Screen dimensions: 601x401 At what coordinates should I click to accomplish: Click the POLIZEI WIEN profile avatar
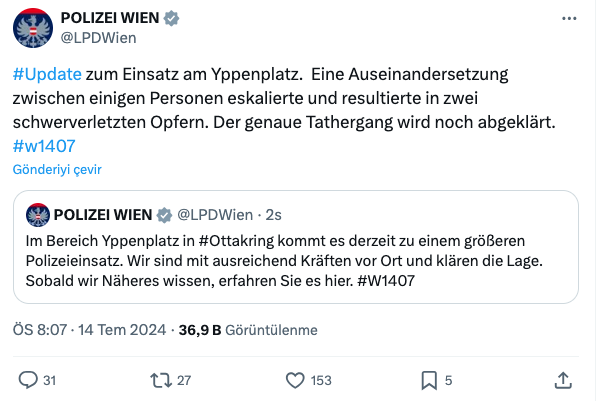pyautogui.click(x=33, y=28)
